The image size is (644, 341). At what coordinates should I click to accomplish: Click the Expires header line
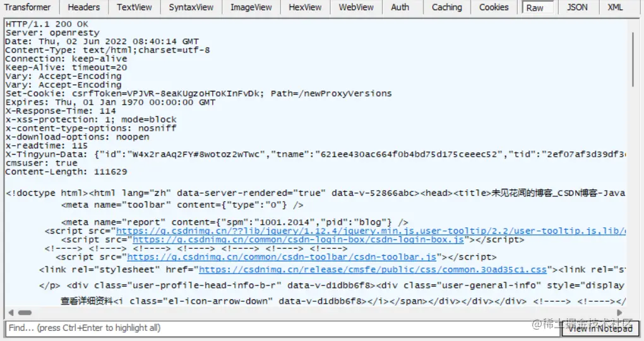pyautogui.click(x=110, y=102)
